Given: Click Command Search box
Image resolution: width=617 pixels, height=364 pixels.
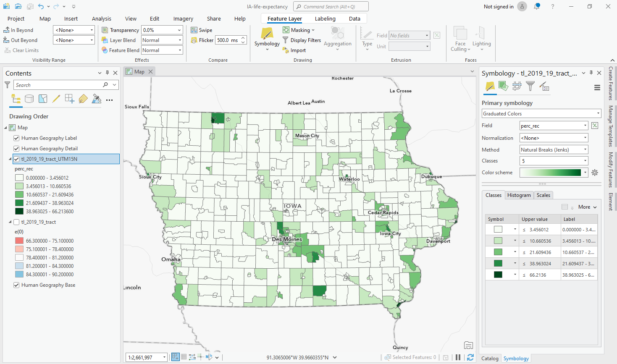Looking at the screenshot, I should (331, 6).
